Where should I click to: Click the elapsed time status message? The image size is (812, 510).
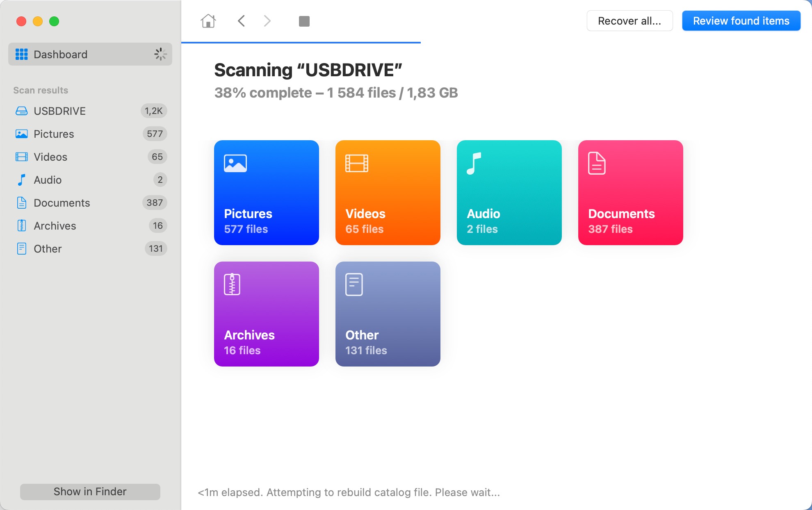(349, 492)
